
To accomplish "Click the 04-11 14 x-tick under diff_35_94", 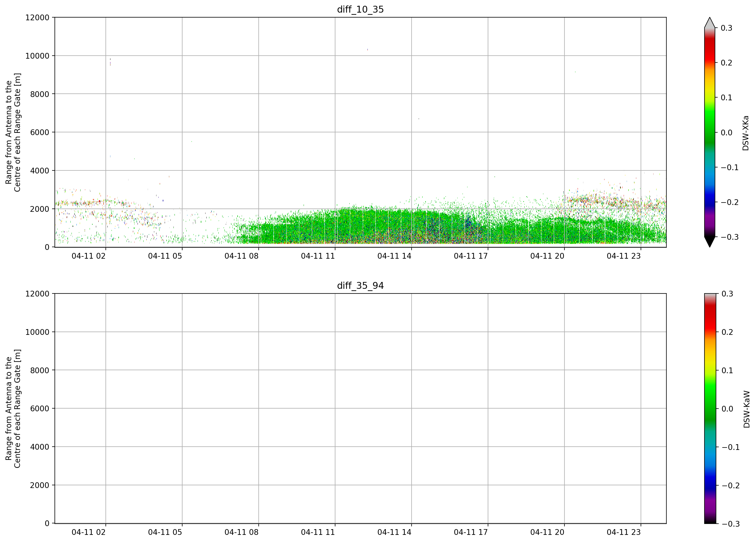I will tap(394, 532).
